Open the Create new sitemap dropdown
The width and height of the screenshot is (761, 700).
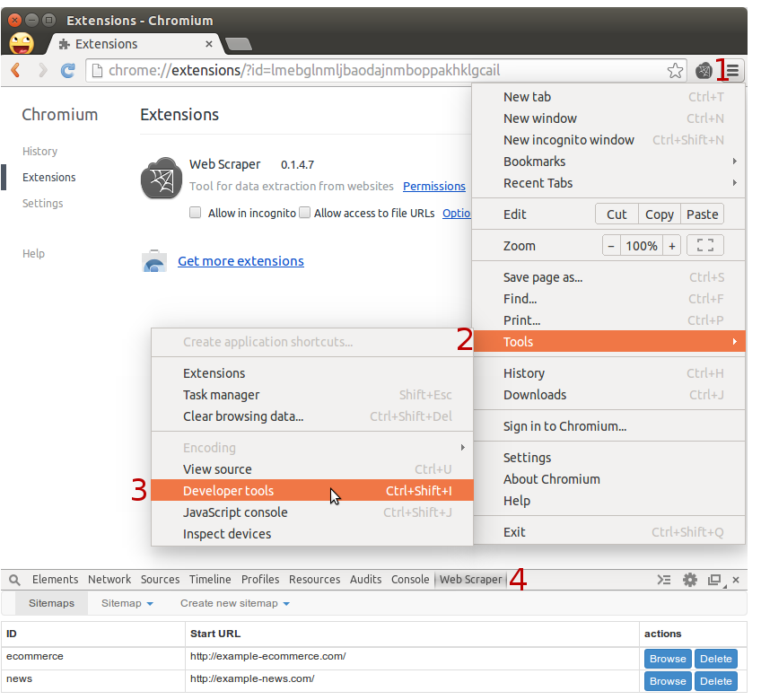click(x=235, y=603)
